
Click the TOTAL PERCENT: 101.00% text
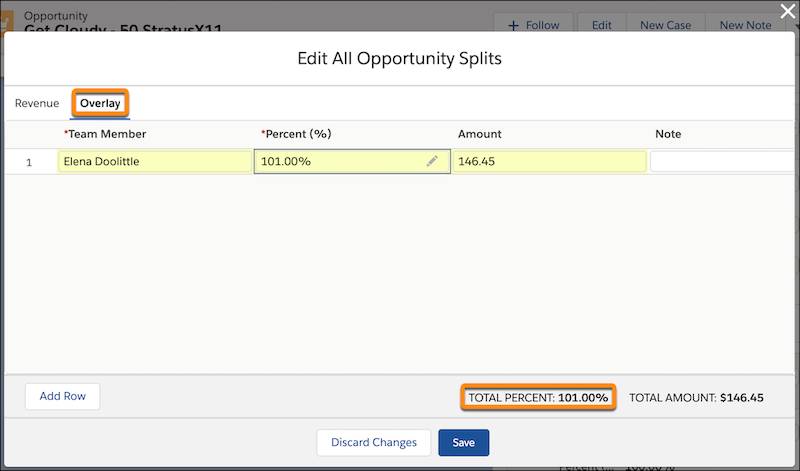[538, 398]
